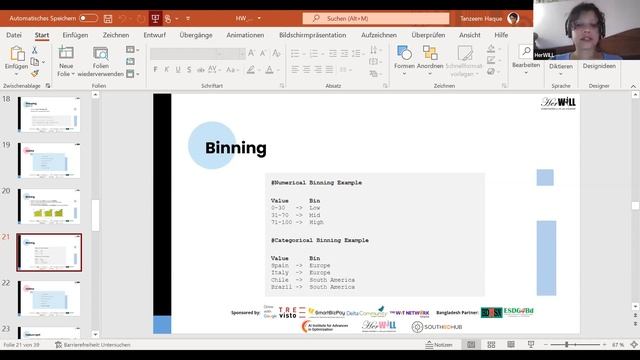Toggle underline U formatting
The image size is (640, 360).
(x=178, y=70)
